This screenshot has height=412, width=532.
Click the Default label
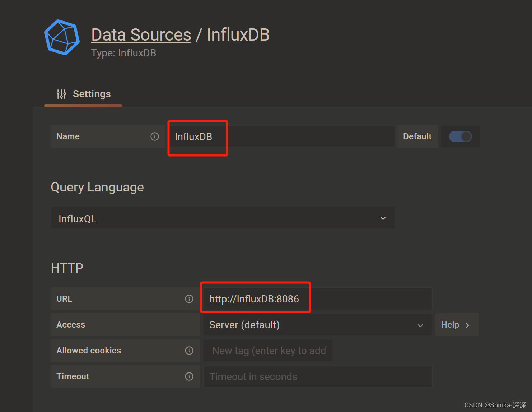[417, 136]
